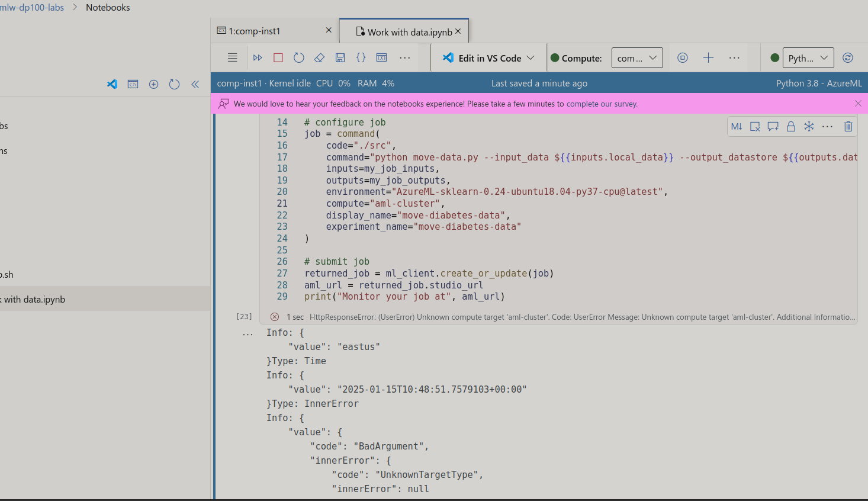The height and width of the screenshot is (501, 868).
Task: Open the Python kernel selector dropdown
Action: pyautogui.click(x=808, y=58)
